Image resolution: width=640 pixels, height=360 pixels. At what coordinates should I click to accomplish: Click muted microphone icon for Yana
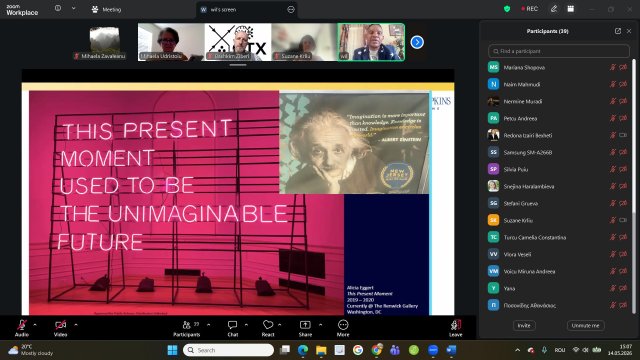(613, 288)
